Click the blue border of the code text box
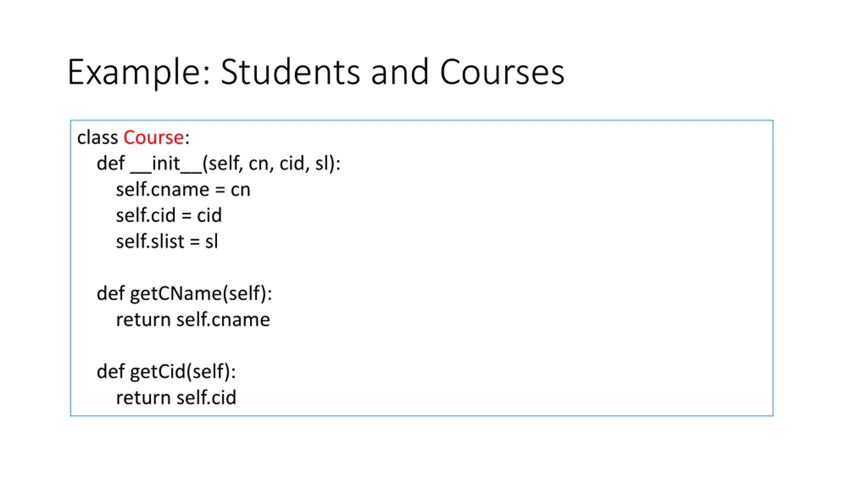Image resolution: width=868 pixels, height=488 pixels. 422,120
